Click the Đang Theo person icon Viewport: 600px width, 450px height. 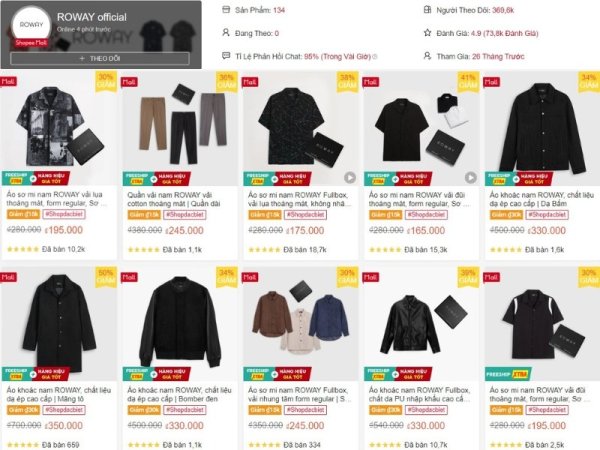226,33
